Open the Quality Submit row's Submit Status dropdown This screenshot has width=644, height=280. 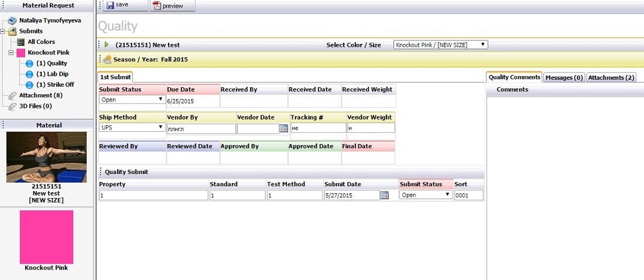[426, 195]
